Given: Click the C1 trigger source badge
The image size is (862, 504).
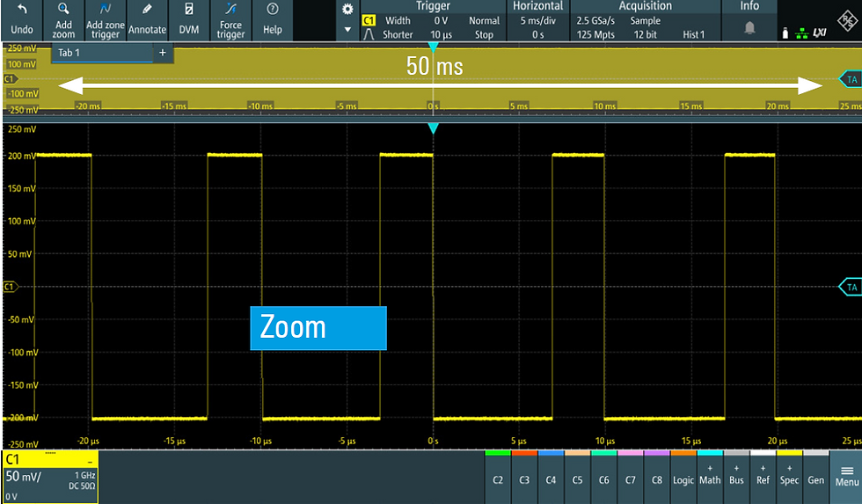Looking at the screenshot, I should point(369,20).
